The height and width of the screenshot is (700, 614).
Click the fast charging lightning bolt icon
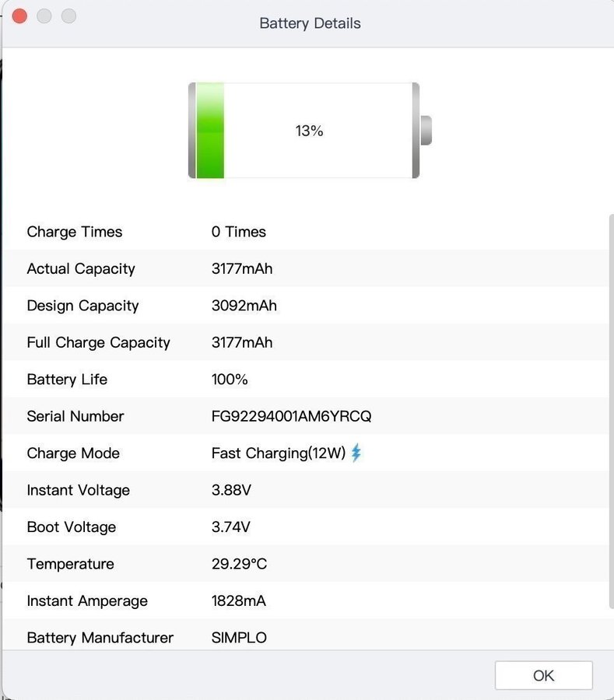click(x=356, y=453)
